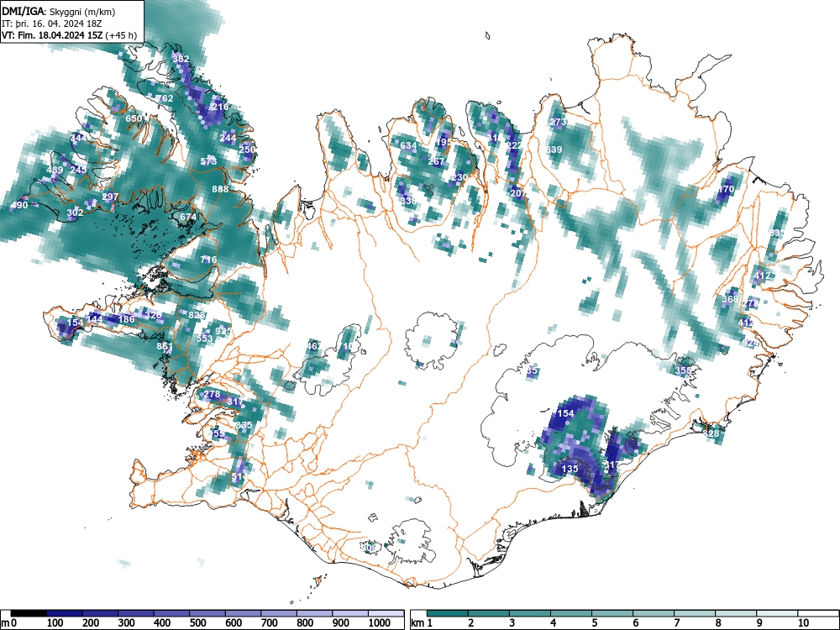
Task: Click station value '888'
Action: [x=220, y=189]
